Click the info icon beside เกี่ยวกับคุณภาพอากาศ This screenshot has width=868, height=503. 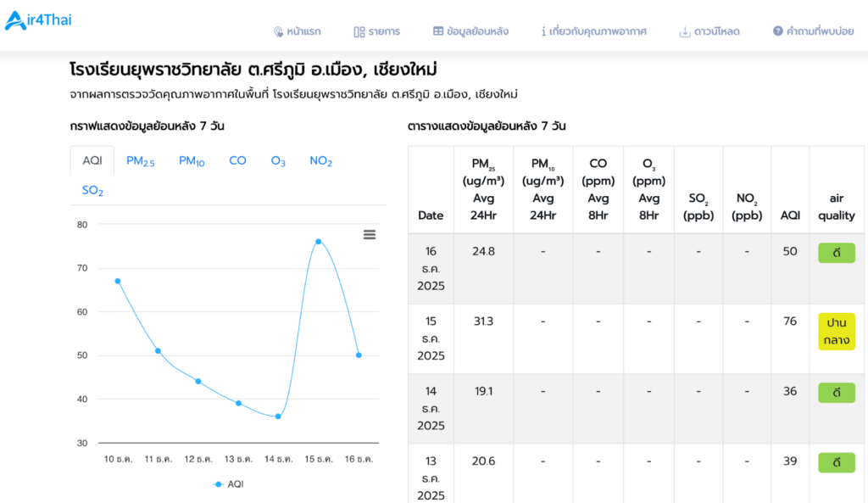543,31
